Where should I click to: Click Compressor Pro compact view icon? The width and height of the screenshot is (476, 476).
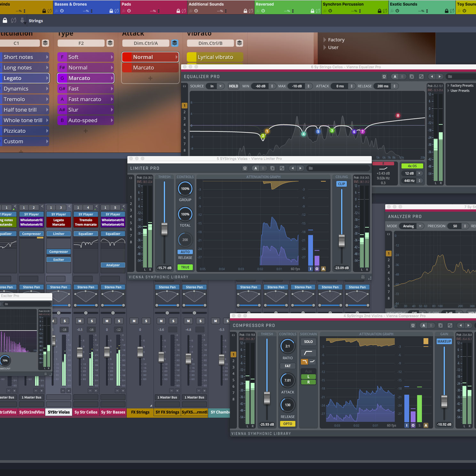pyautogui.click(x=413, y=325)
